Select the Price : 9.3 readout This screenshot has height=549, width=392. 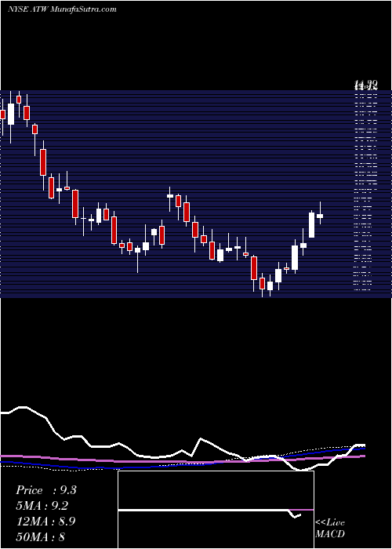(x=45, y=490)
